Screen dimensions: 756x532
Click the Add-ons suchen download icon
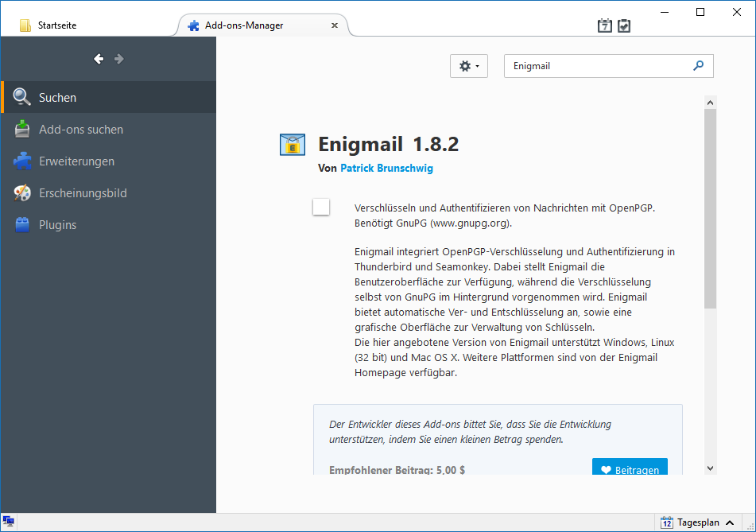click(x=22, y=129)
